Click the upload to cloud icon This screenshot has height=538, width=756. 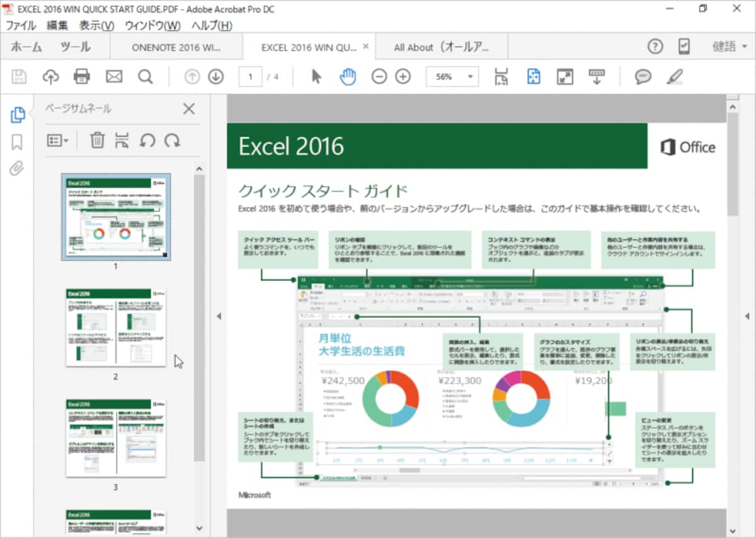(50, 77)
